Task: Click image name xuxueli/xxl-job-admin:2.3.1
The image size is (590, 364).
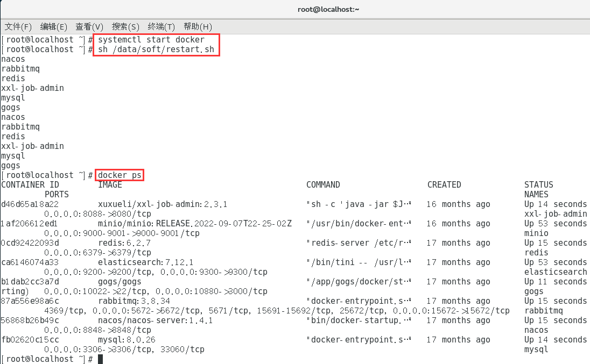Action: point(163,204)
